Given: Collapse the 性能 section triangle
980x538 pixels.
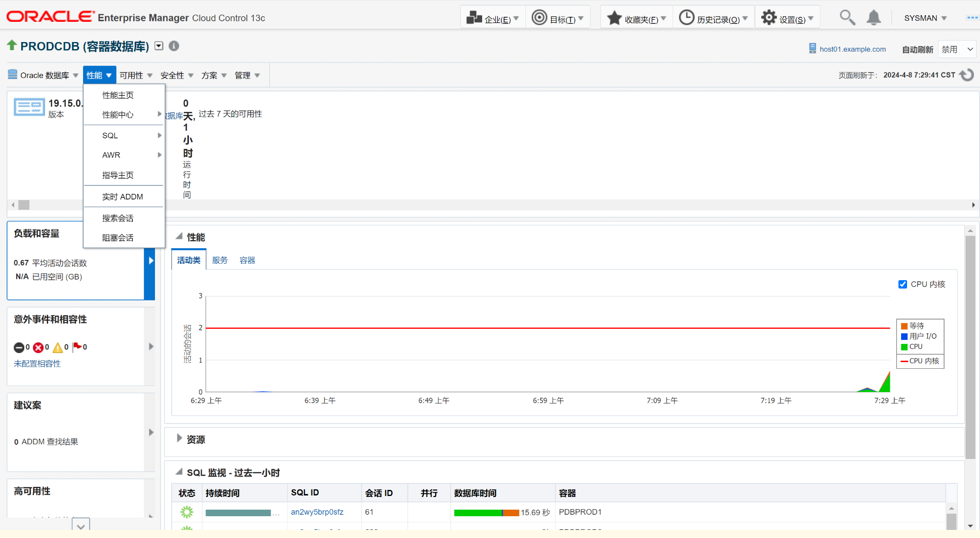Looking at the screenshot, I should pos(179,236).
